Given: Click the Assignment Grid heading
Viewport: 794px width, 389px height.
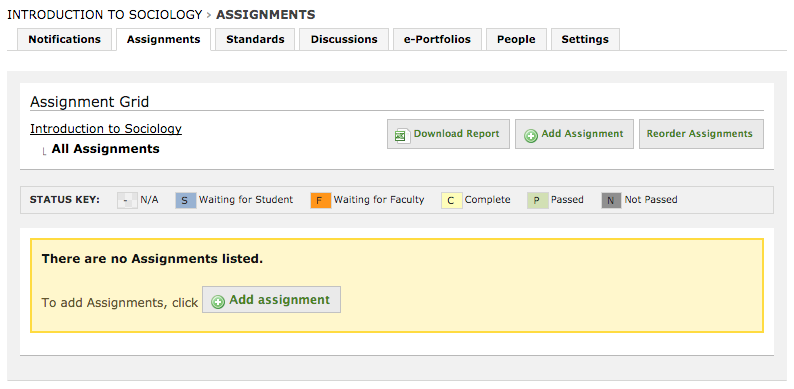Looking at the screenshot, I should pos(90,102).
